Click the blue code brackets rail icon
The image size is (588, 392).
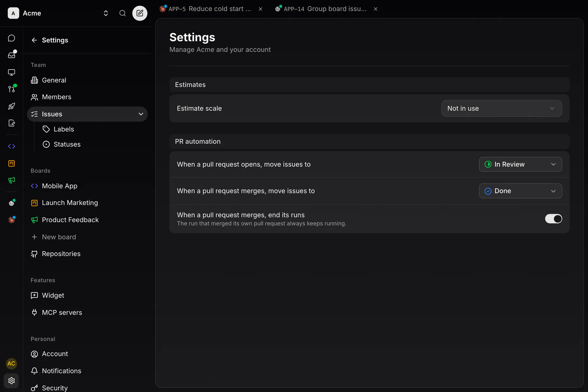pos(11,146)
